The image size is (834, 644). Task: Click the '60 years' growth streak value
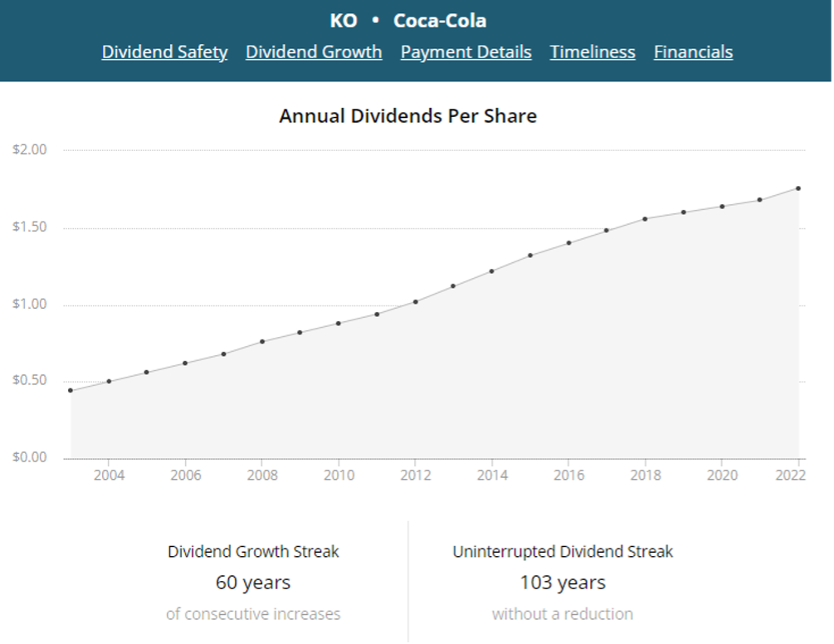253,583
